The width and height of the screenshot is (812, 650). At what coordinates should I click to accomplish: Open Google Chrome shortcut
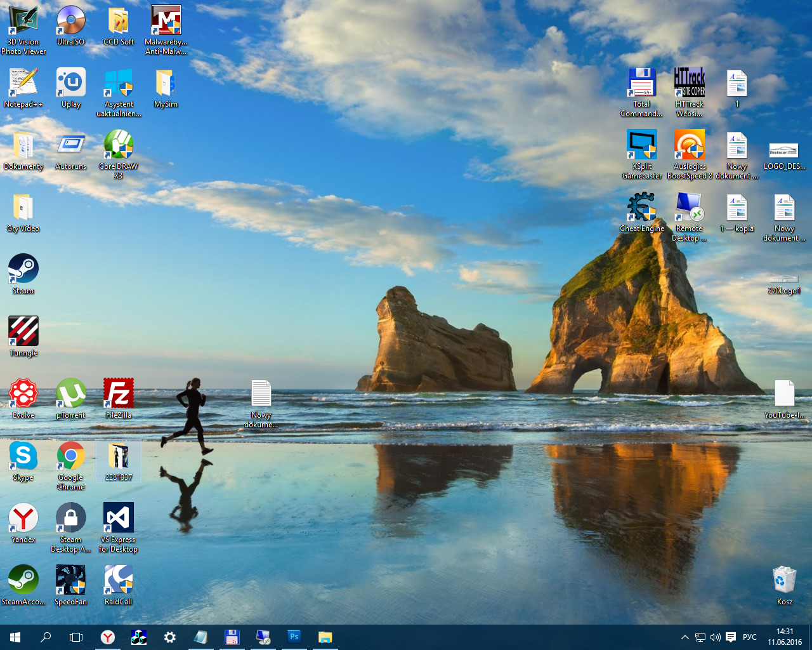pos(71,465)
